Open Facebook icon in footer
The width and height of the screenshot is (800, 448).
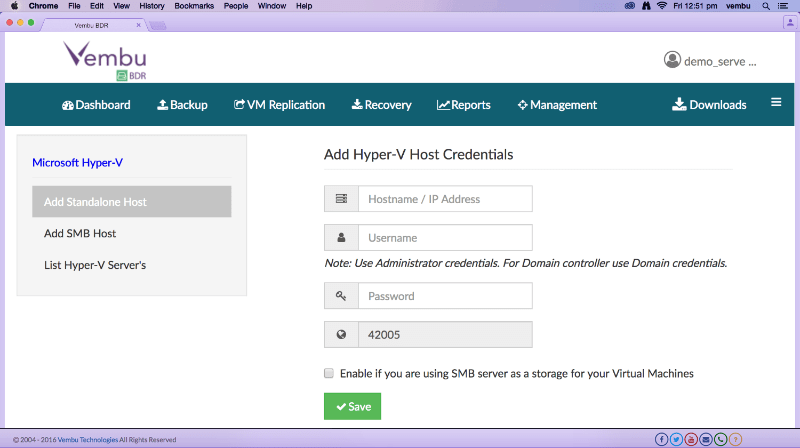click(661, 439)
